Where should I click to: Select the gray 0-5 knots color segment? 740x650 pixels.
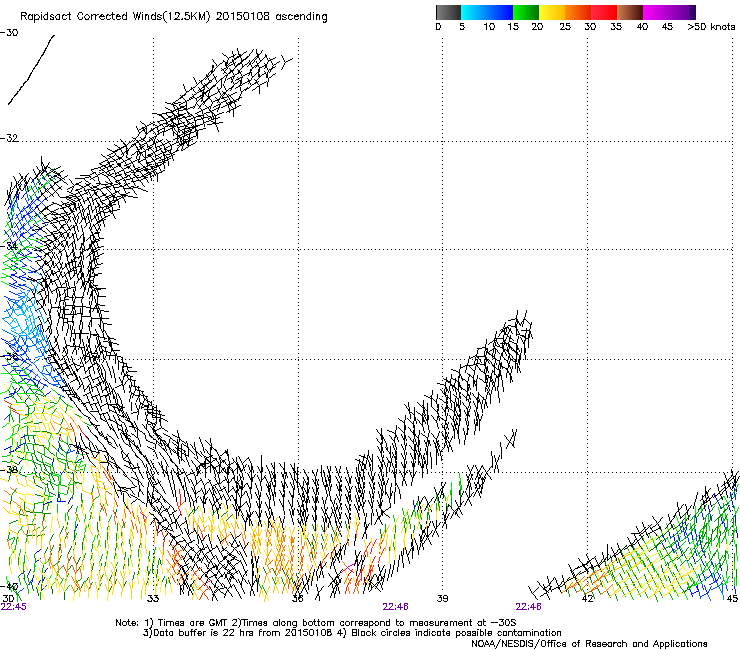pos(448,12)
